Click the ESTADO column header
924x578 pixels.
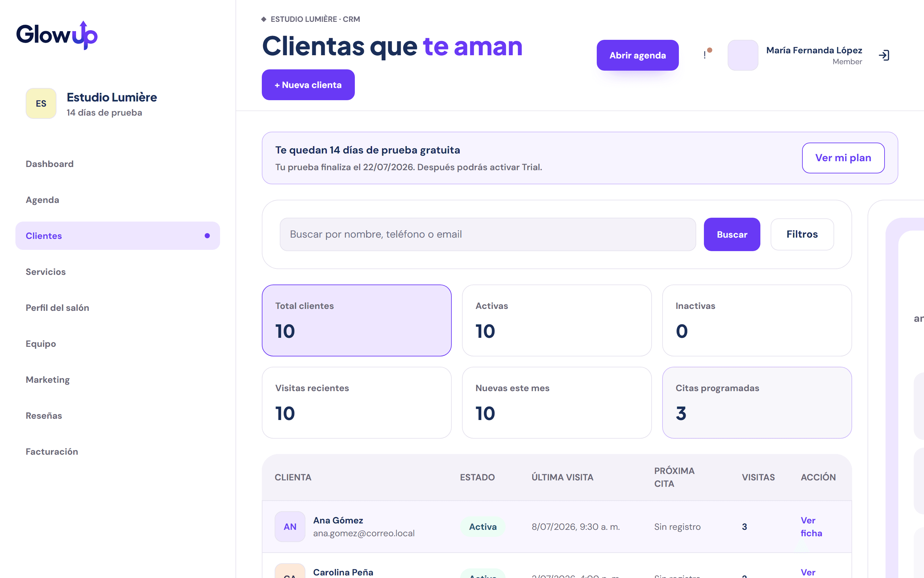[477, 477]
